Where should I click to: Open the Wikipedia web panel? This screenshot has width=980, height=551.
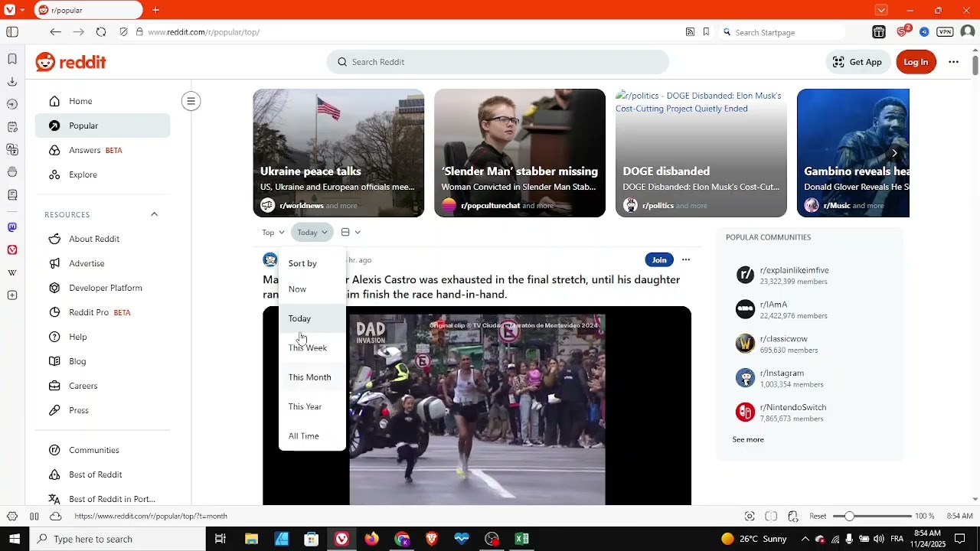12,272
